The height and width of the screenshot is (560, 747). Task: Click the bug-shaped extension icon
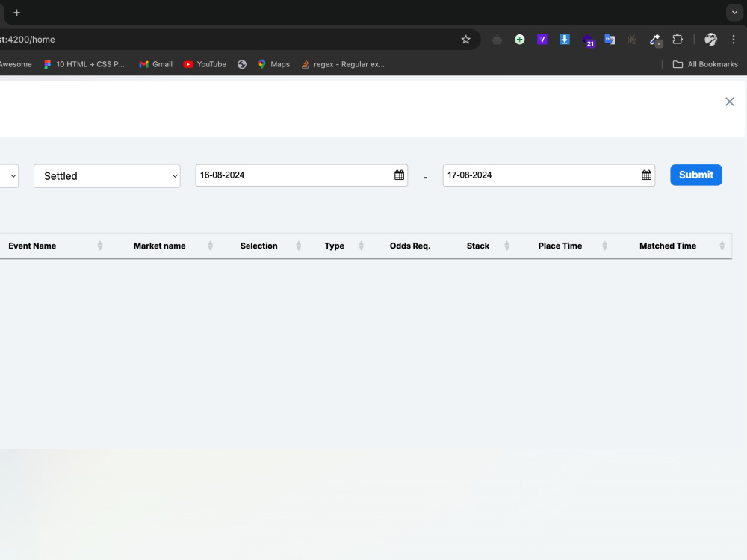632,40
